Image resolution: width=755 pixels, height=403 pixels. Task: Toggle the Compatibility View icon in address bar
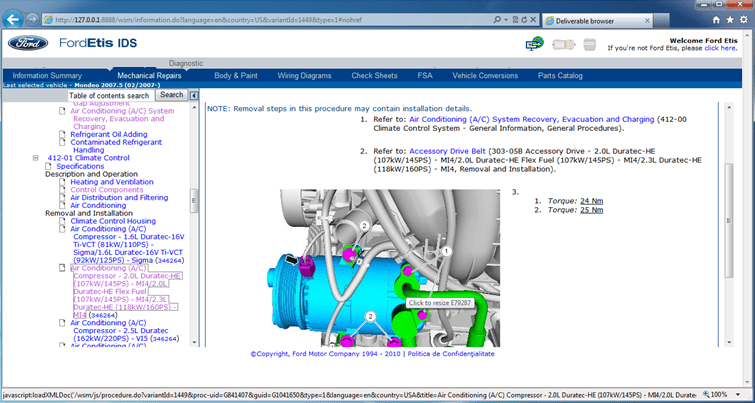tap(515, 20)
